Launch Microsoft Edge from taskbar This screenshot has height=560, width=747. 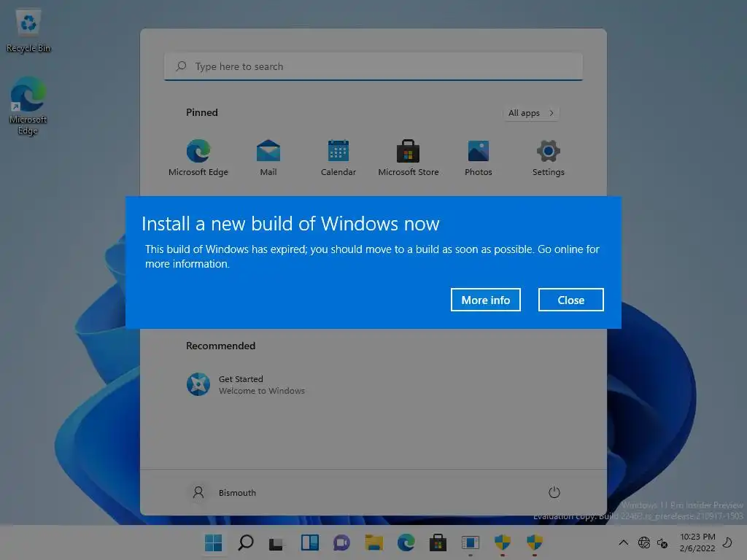[406, 542]
